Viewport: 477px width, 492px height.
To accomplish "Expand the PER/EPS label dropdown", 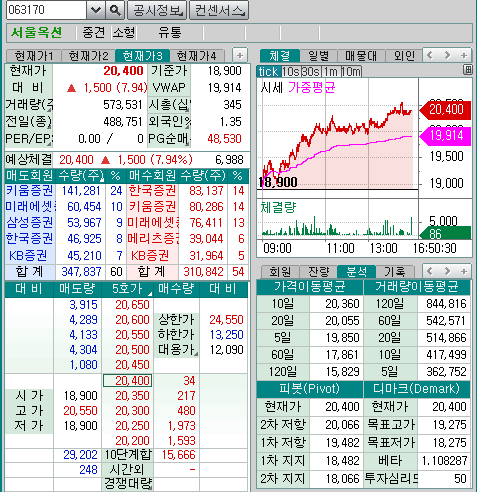I will click(50, 143).
